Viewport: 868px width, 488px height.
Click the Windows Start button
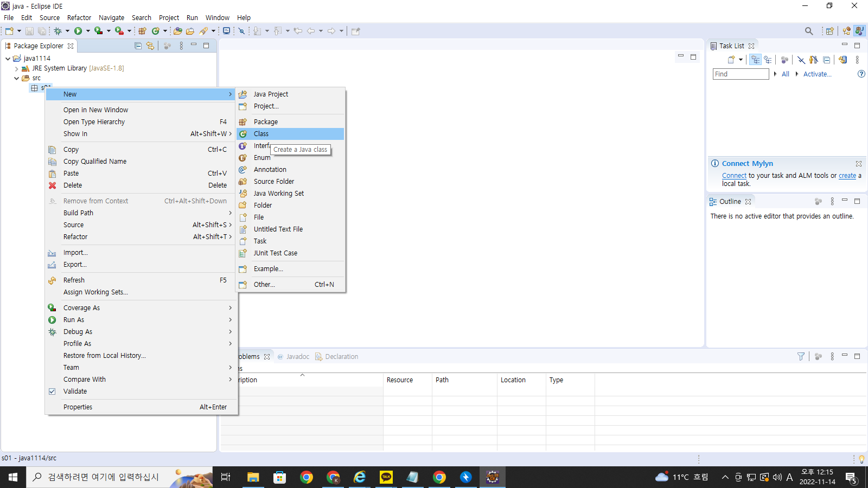click(13, 477)
